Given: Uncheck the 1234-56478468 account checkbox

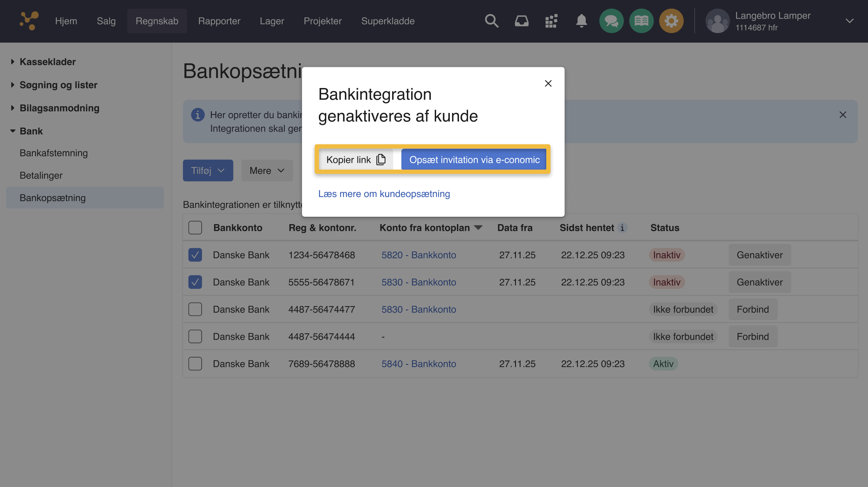Looking at the screenshot, I should click(195, 255).
